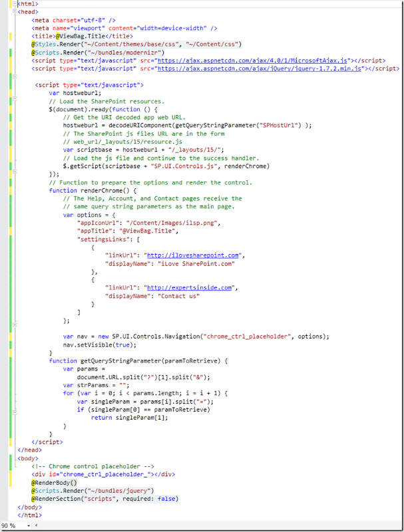This screenshot has height=532, width=404.
Task: Open the jquery-1.7.2.min.js CDN link
Action: point(260,68)
